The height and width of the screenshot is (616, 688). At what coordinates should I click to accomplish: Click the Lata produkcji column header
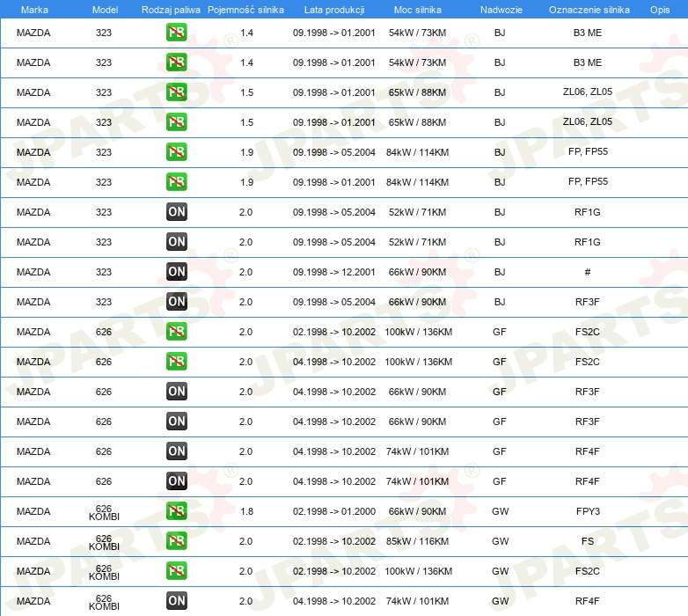pyautogui.click(x=334, y=10)
